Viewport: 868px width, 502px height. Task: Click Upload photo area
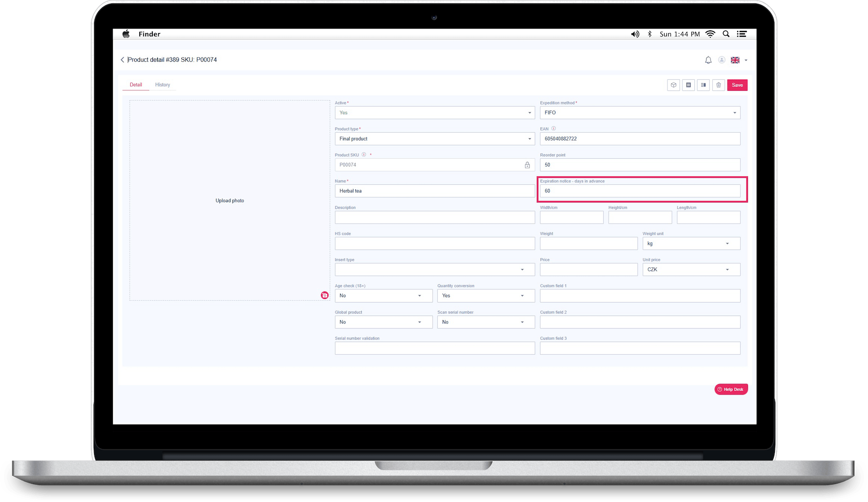230,200
